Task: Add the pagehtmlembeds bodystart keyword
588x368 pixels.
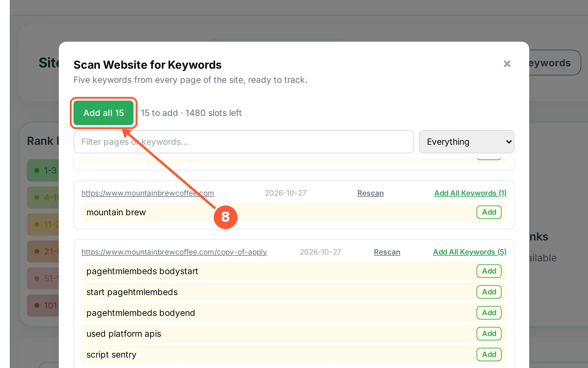Action: (489, 271)
